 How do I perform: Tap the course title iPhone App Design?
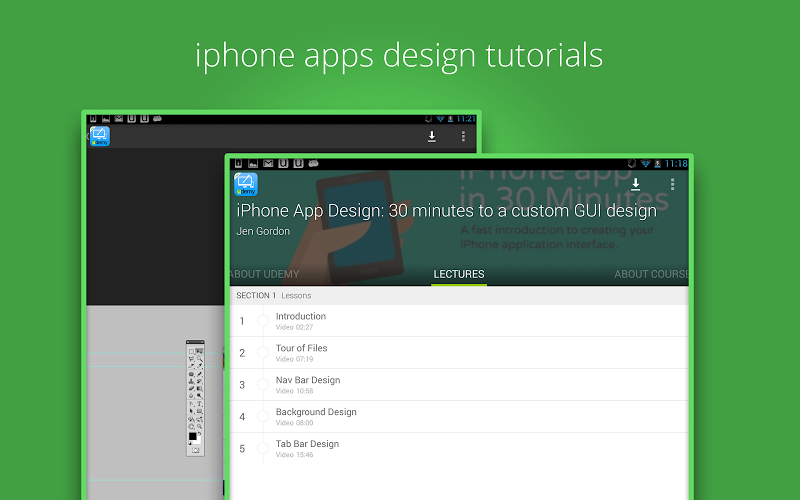click(446, 211)
